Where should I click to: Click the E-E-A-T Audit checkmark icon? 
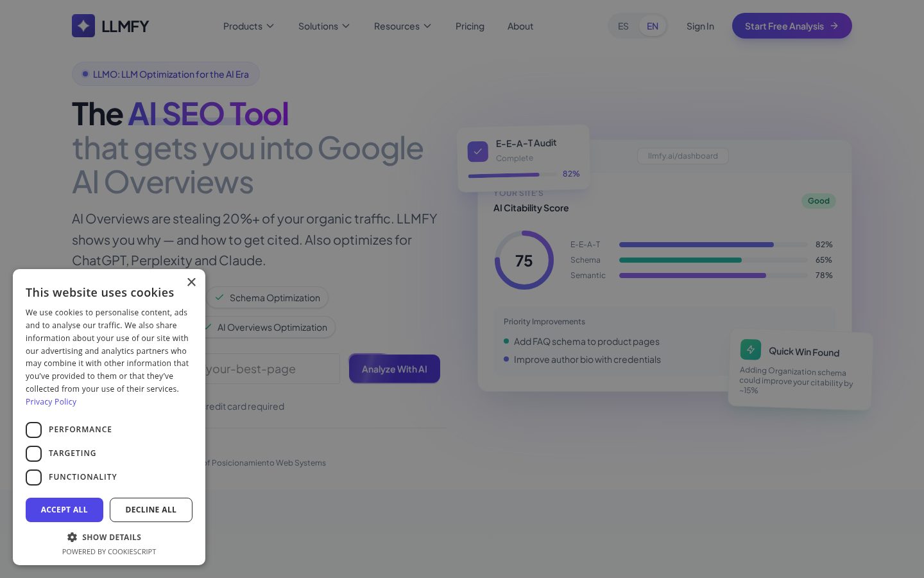[x=478, y=152]
